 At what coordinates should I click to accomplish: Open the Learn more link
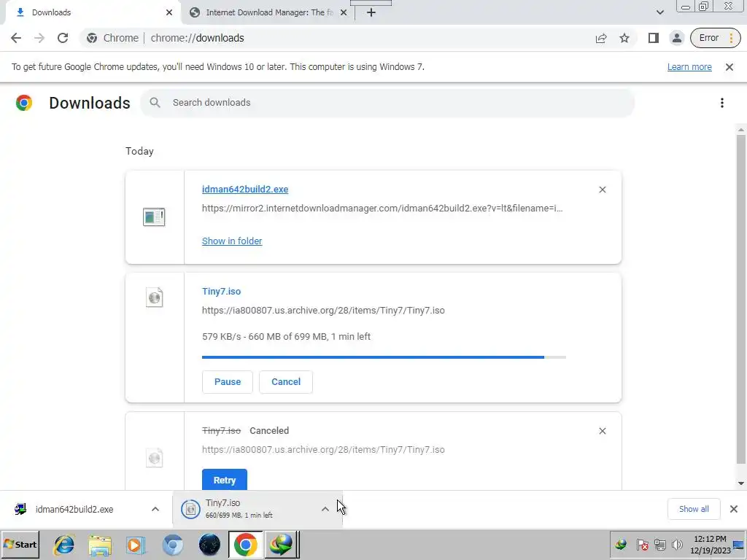pos(689,66)
